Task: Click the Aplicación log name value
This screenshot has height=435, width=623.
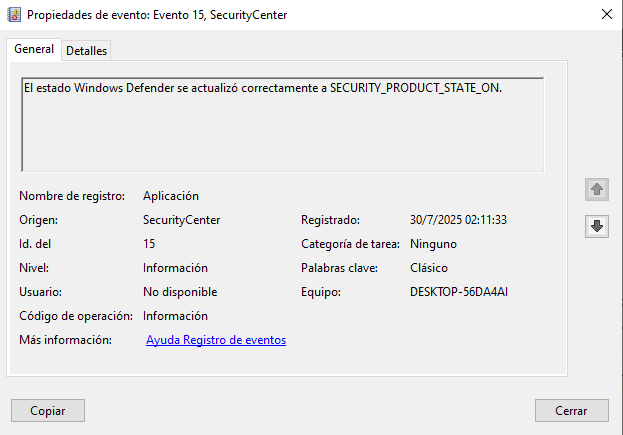Action: click(171, 196)
